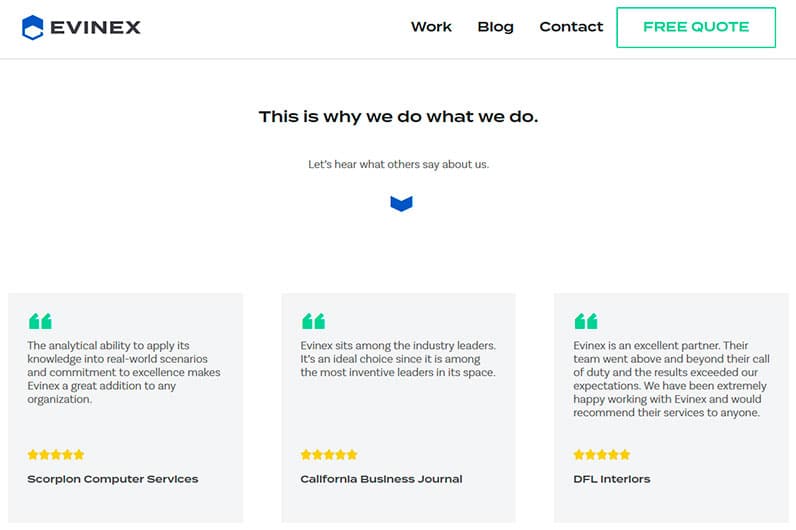796x530 pixels.
Task: Click the star rating above Scorpion Computer Services
Action: [56, 454]
